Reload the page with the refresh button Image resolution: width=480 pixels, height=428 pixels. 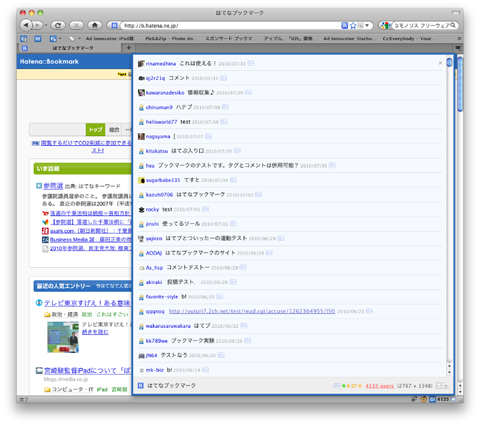pyautogui.click(x=58, y=25)
